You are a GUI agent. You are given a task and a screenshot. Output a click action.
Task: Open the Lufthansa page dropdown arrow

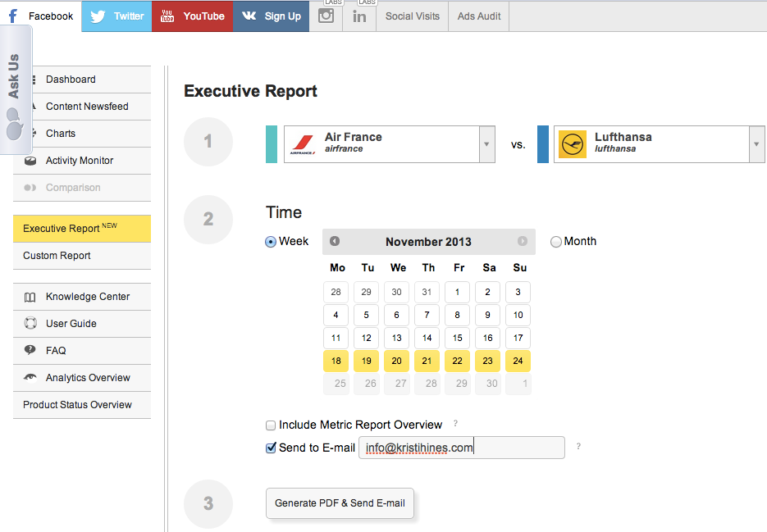[x=756, y=144]
